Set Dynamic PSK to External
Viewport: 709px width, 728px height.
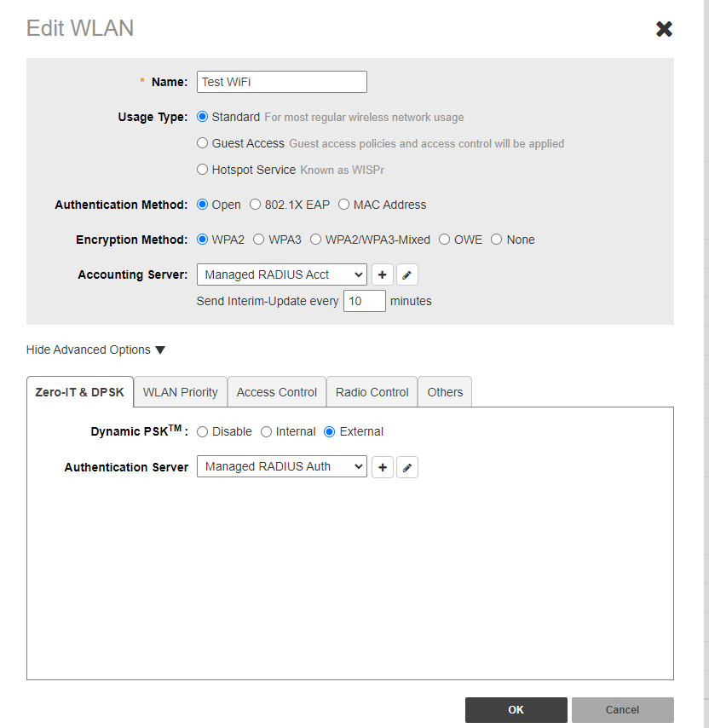pos(330,432)
